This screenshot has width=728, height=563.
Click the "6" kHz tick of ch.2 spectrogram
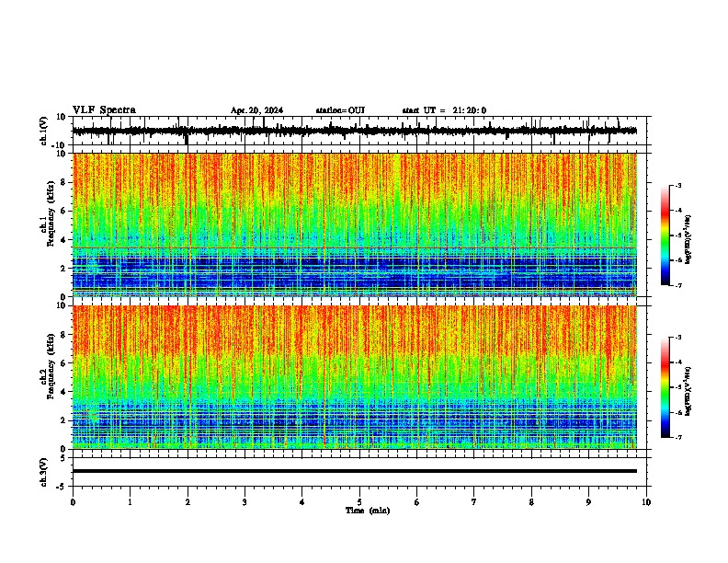click(63, 363)
